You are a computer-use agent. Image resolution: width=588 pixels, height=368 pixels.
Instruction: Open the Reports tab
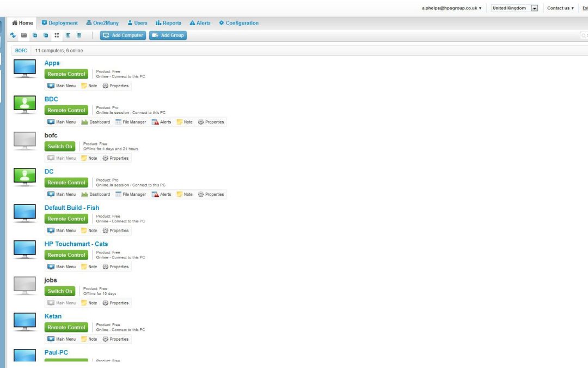pos(168,23)
